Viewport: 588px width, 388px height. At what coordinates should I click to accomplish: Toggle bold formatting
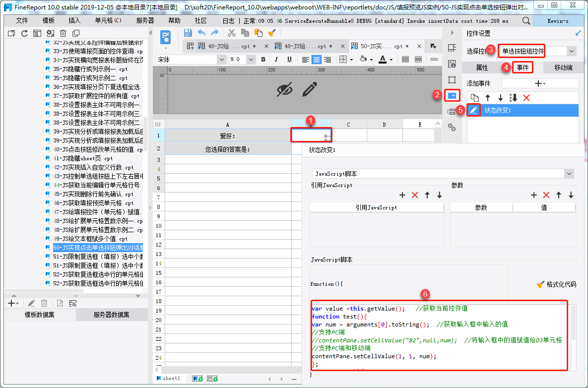(x=263, y=60)
